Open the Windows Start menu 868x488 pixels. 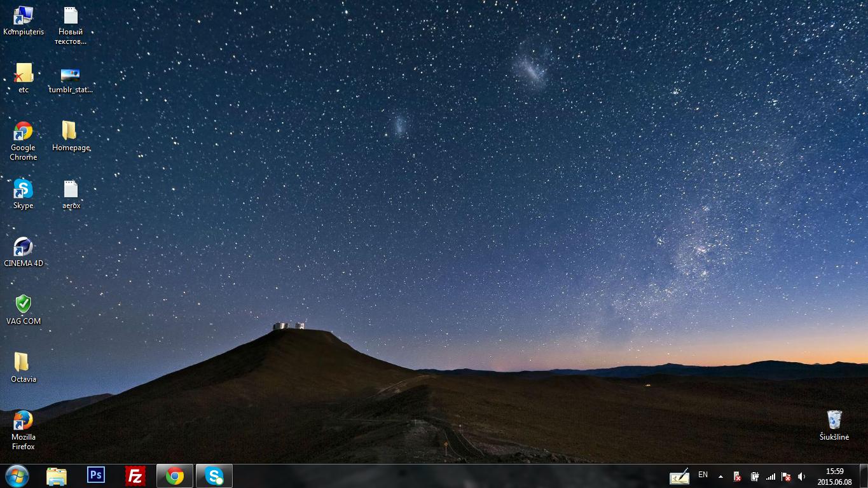[17, 476]
